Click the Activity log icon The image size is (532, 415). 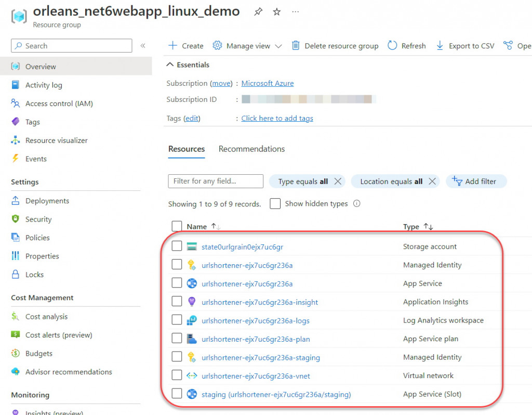[15, 85]
